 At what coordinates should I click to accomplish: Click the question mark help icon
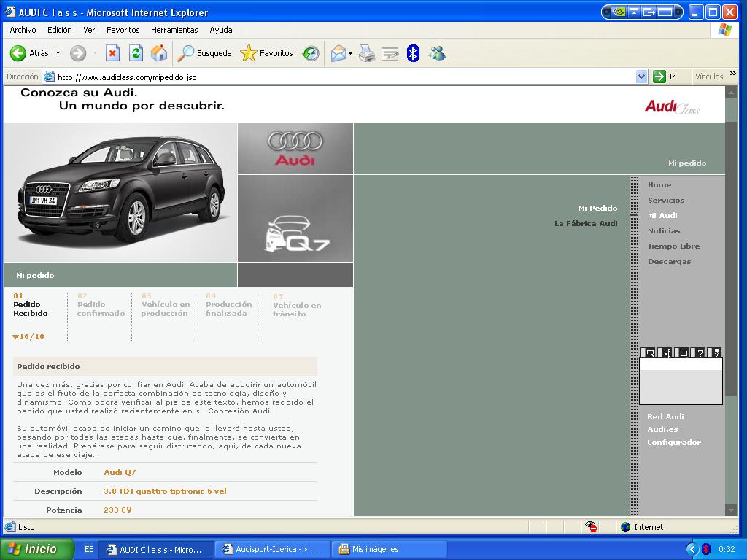(700, 352)
